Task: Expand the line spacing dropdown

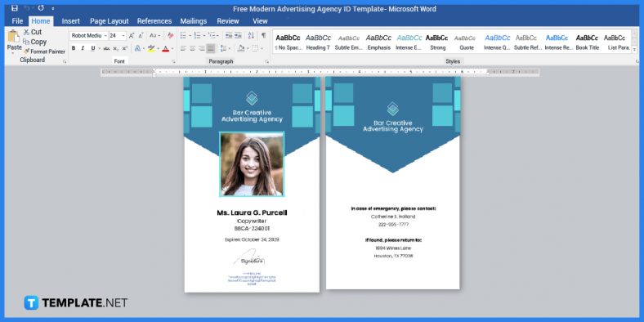Action: coord(229,48)
